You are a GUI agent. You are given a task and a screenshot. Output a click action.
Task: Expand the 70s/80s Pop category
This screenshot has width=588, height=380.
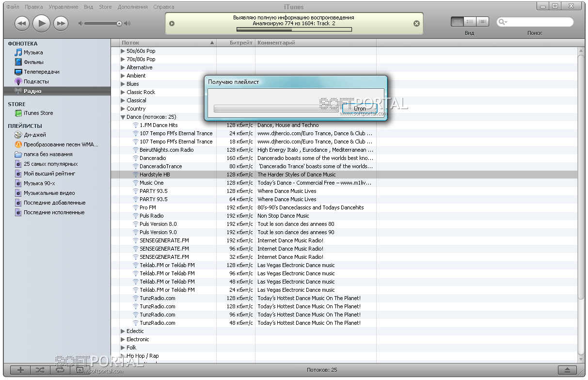tap(123, 59)
